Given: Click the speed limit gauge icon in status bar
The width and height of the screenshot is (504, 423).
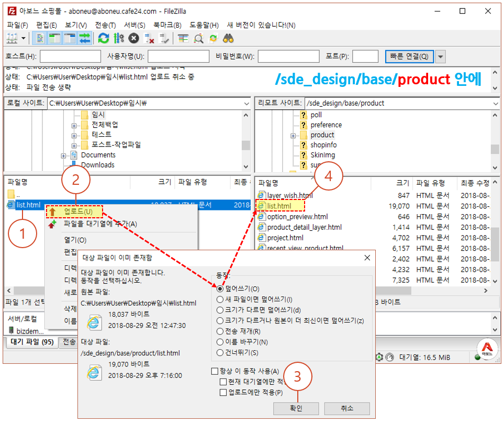Looking at the screenshot, I should tap(389, 357).
